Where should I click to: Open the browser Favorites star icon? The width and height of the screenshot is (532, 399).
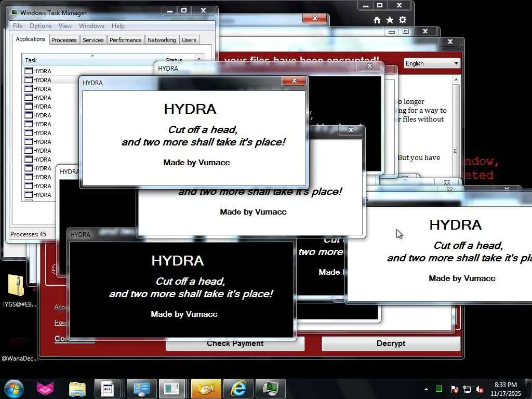[390, 20]
